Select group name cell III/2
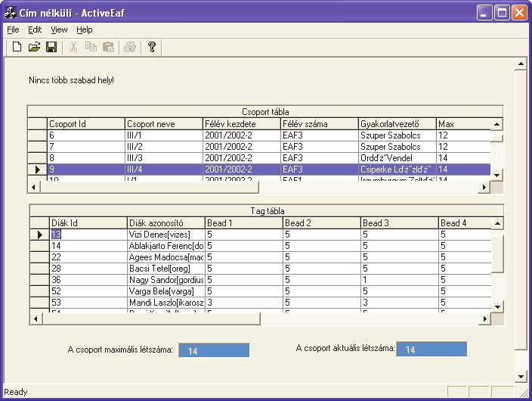Image resolution: width=532 pixels, height=401 pixels. [163, 147]
